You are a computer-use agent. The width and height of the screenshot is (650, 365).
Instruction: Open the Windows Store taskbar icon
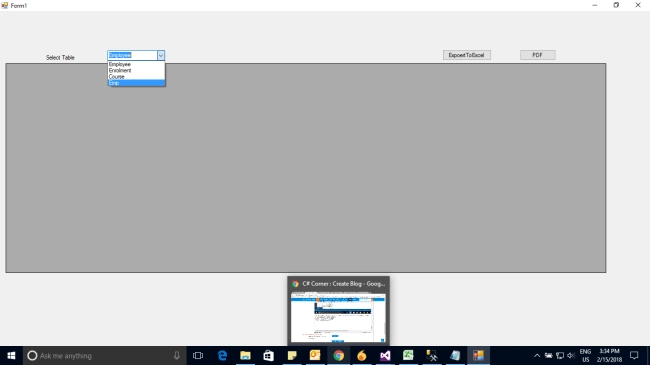point(269,355)
